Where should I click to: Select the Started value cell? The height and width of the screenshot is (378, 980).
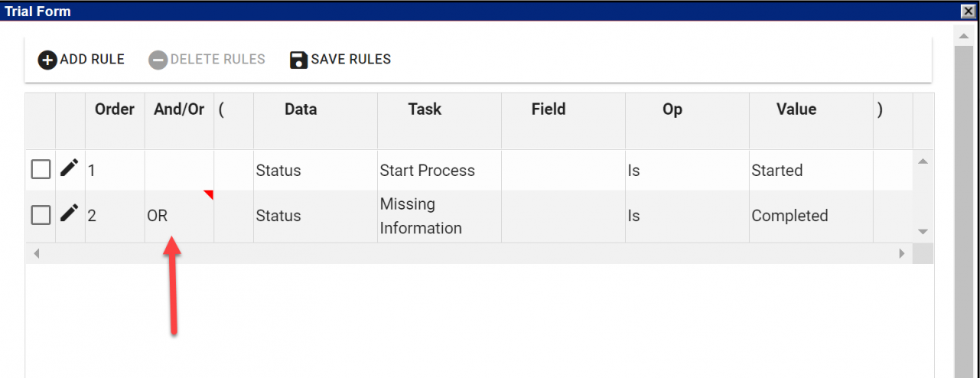(809, 171)
